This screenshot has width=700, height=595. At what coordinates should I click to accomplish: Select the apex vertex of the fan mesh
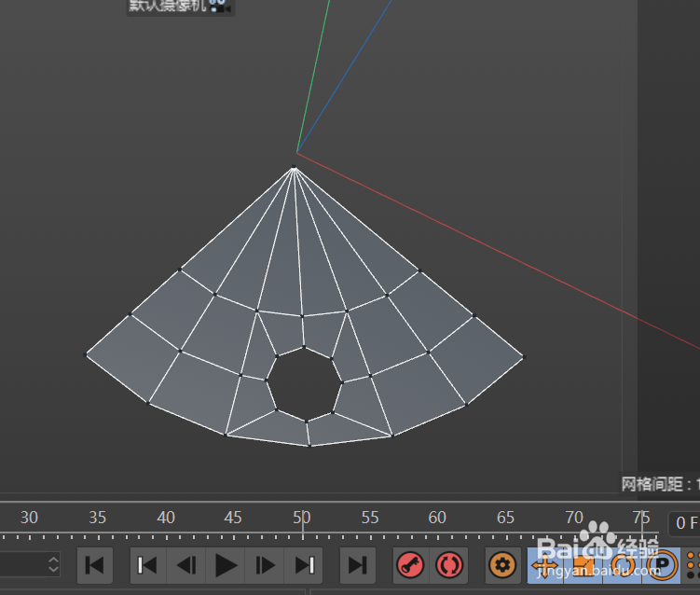294,168
